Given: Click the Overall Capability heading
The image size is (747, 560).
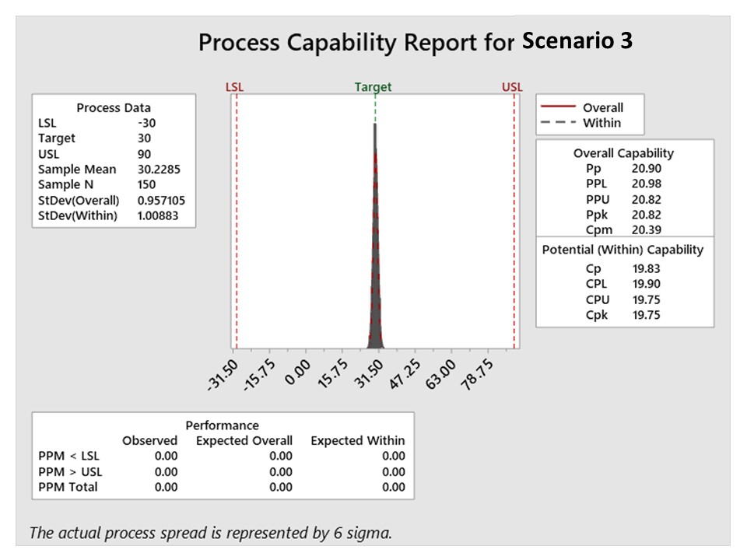Looking at the screenshot, I should (623, 153).
